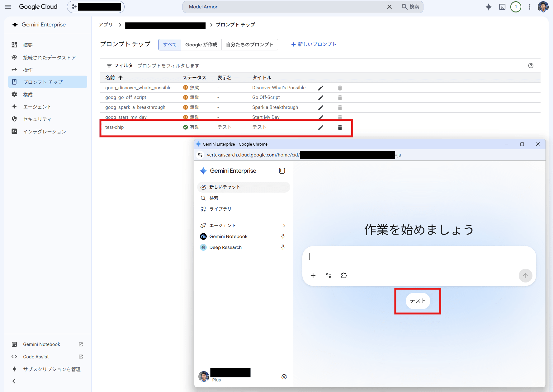The image size is (553, 392).
Task: Click the vertexaisearch URL in the address bar
Action: click(304, 155)
